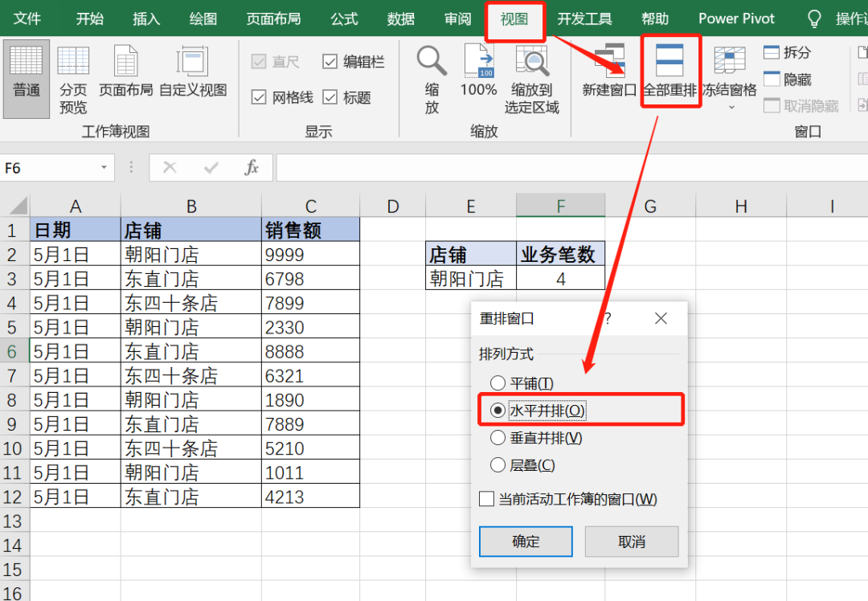Open the 帮助 help tab
Screen dimensions: 868x601
point(655,18)
